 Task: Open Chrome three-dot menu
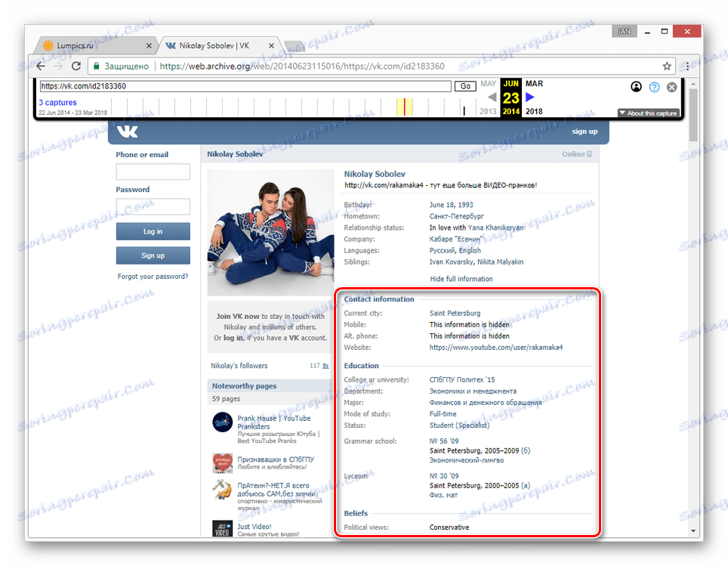(x=688, y=66)
